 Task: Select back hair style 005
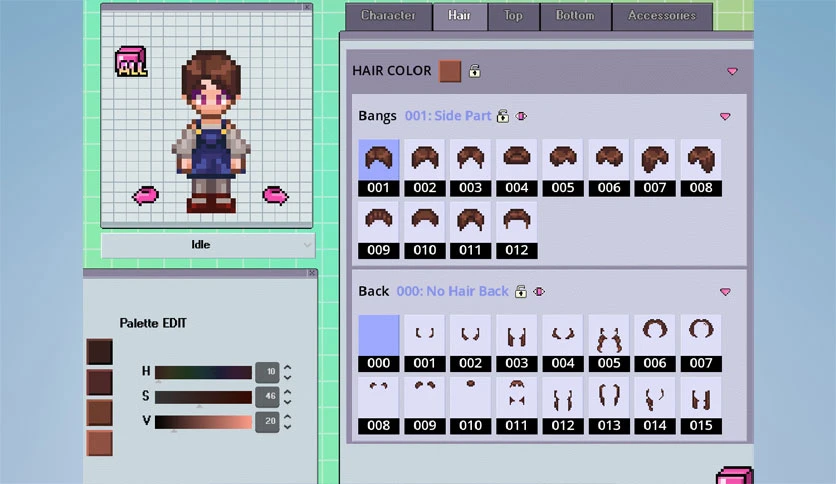click(609, 343)
